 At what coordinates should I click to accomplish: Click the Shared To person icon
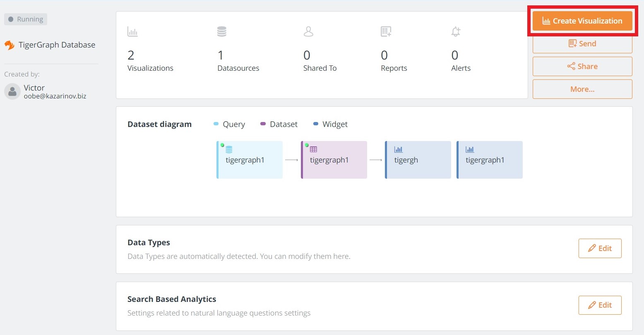tap(308, 31)
